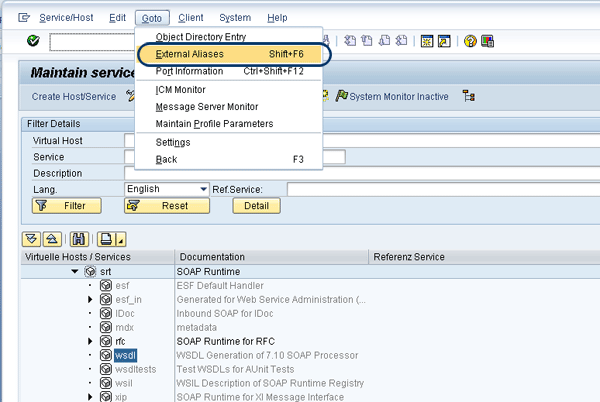The image size is (600, 402).
Task: Click the wsdl service node icon
Action: (x=105, y=354)
